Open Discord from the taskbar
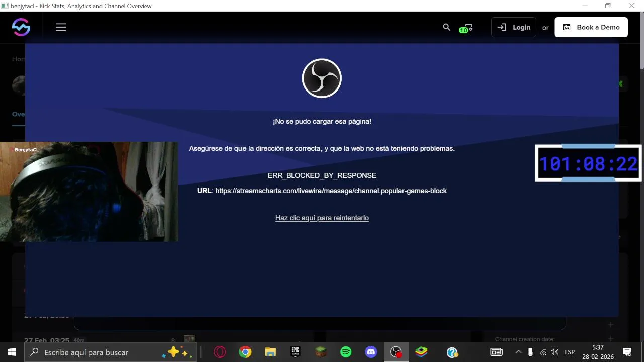Screen dimensions: 644x362 (371, 352)
